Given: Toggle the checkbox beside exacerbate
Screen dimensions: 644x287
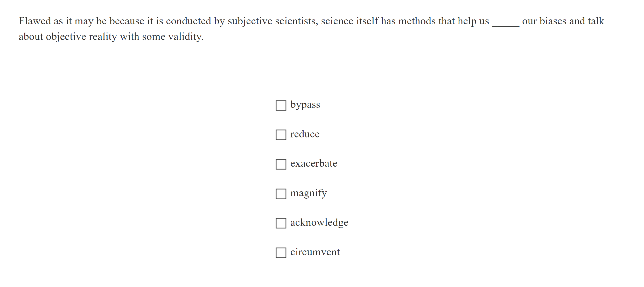Looking at the screenshot, I should pyautogui.click(x=281, y=164).
